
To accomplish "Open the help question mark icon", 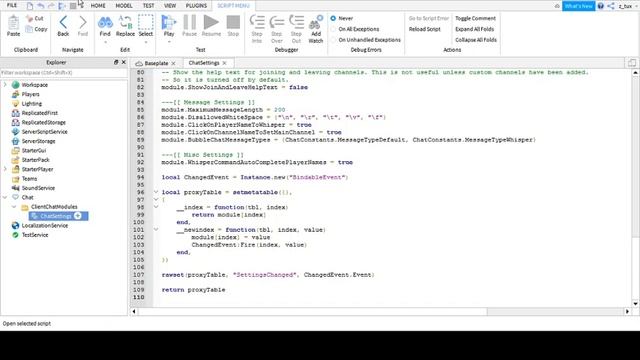I will (600, 6).
